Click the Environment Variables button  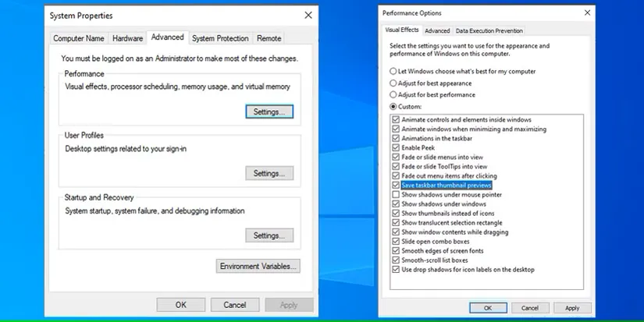point(258,266)
